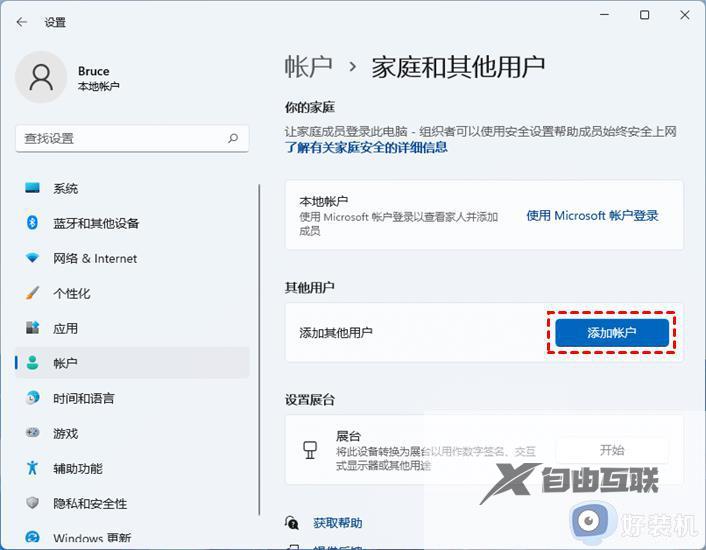Screen dimensions: 706x550
Task: Open 个性化 settings category
Action: point(132,293)
